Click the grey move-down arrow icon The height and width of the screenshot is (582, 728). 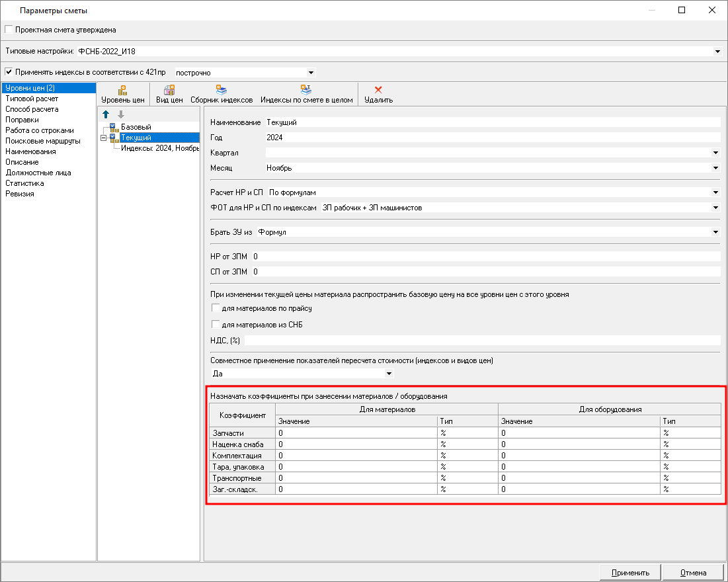click(x=121, y=114)
